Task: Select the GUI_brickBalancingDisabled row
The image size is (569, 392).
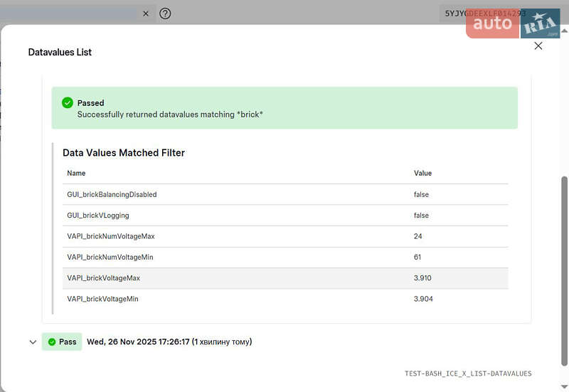Action: (x=112, y=194)
